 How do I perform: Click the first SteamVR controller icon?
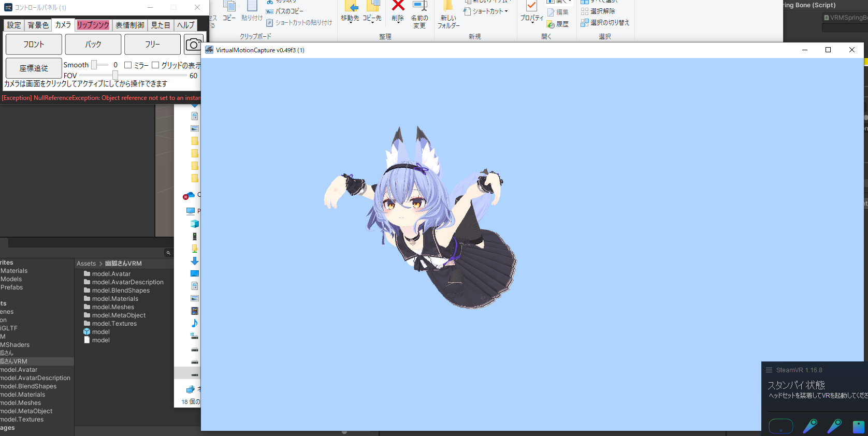pos(810,426)
